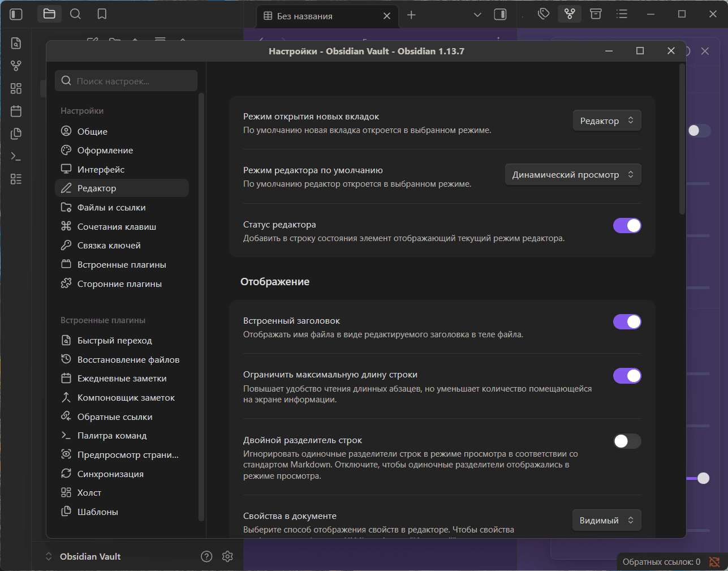Screen dimensions: 728x571
Task: Click the 'Свойства в документе' setting name
Action: click(290, 516)
